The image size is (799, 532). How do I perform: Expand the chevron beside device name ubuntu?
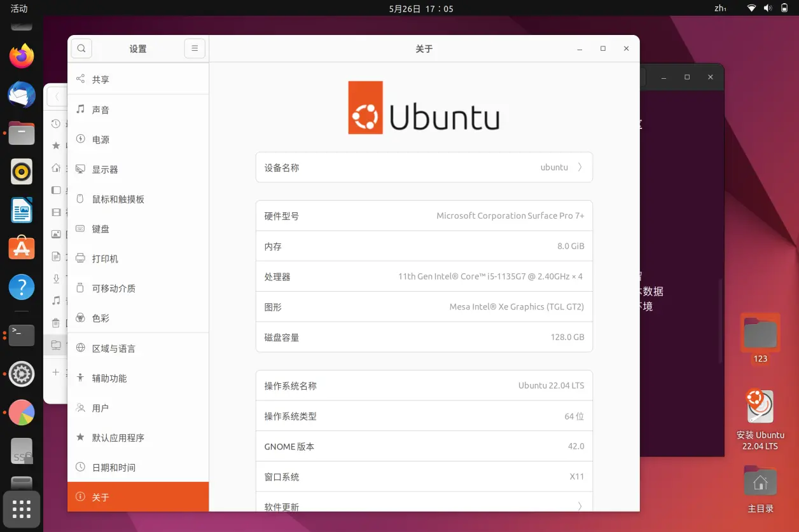tap(580, 167)
